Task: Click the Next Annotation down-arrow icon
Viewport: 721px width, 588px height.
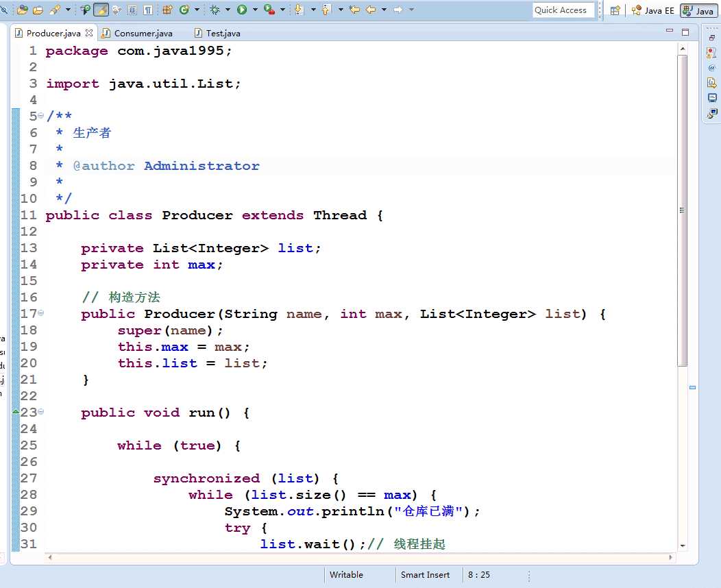Action: (299, 9)
